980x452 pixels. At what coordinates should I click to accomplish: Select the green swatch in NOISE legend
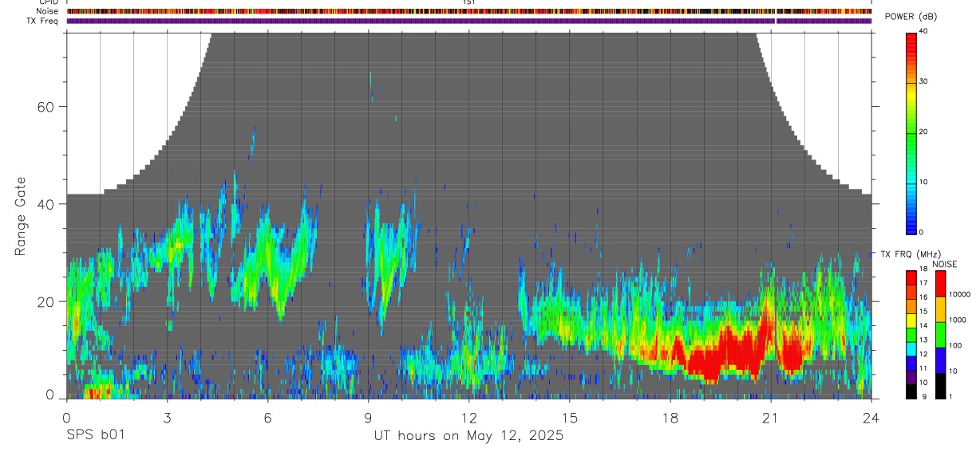click(940, 335)
